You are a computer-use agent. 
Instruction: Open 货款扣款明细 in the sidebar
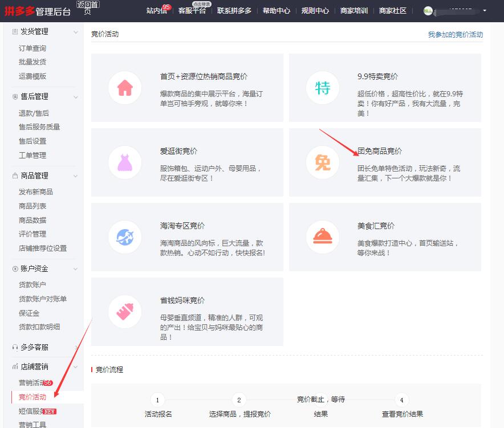pyautogui.click(x=39, y=327)
